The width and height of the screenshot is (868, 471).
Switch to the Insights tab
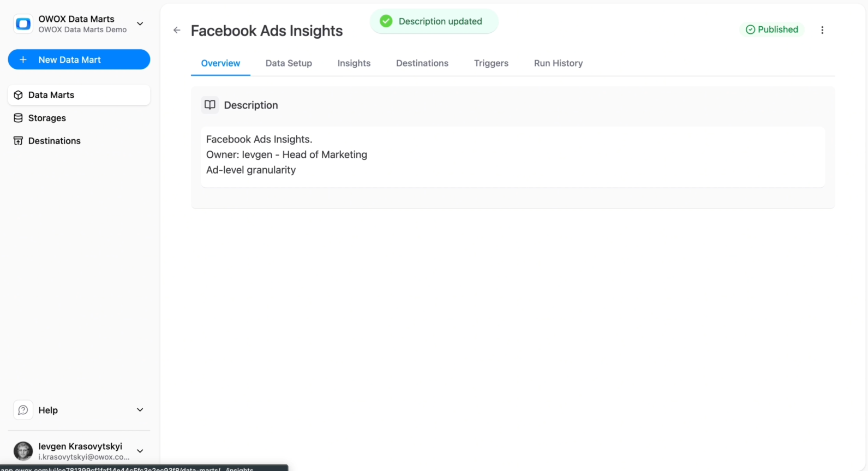point(354,63)
